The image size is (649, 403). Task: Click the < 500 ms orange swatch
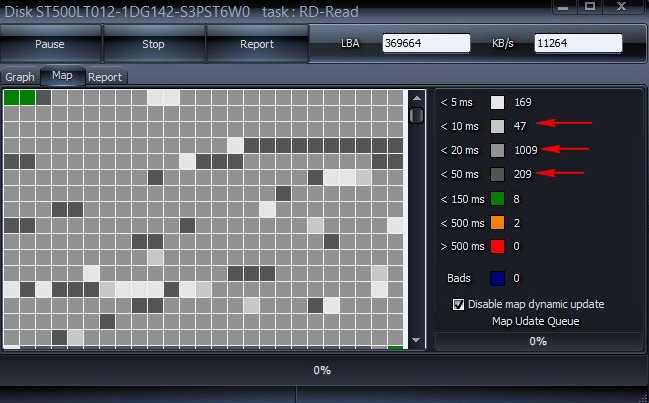[x=498, y=223]
